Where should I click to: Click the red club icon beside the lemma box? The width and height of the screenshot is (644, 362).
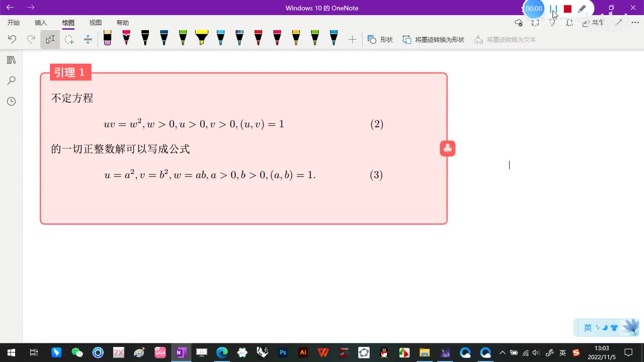[447, 148]
